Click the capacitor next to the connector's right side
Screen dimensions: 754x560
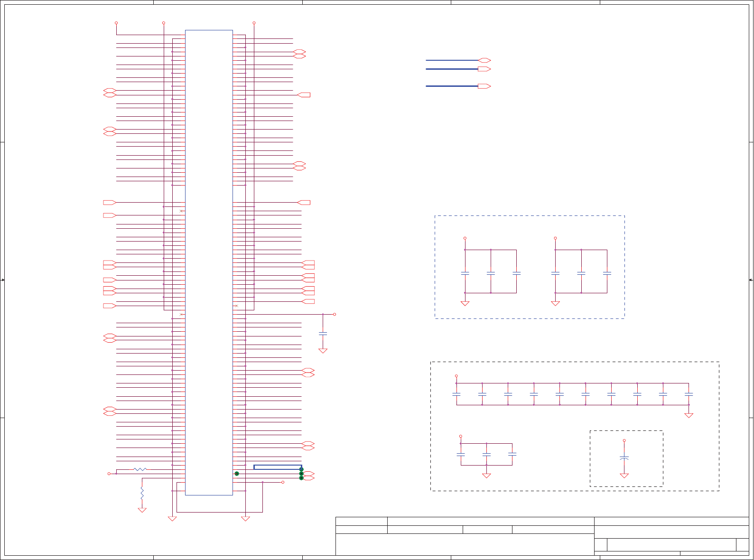point(323,334)
